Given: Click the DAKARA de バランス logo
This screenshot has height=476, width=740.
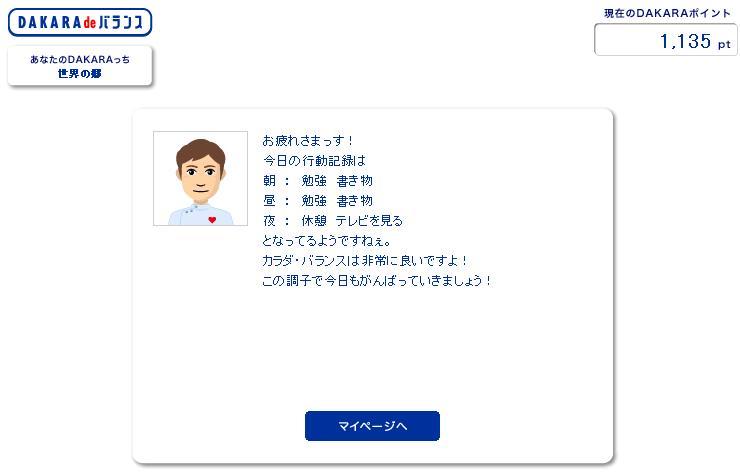Looking at the screenshot, I should pos(80,22).
